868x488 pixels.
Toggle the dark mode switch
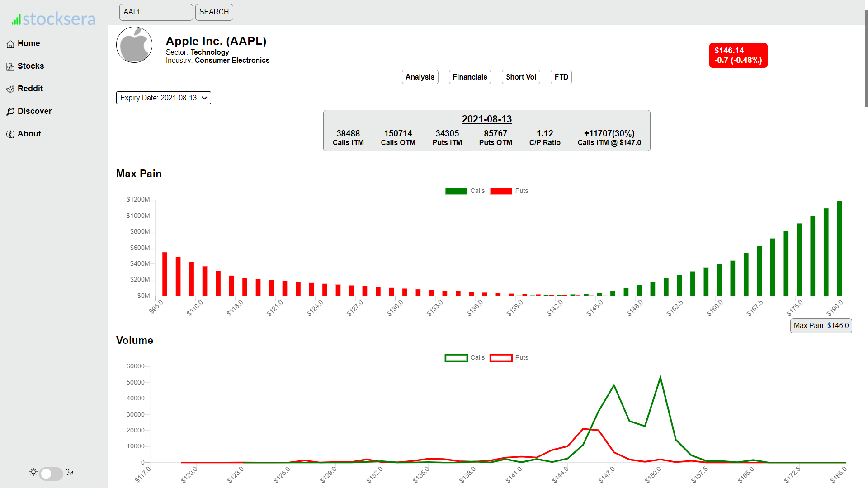(x=51, y=474)
